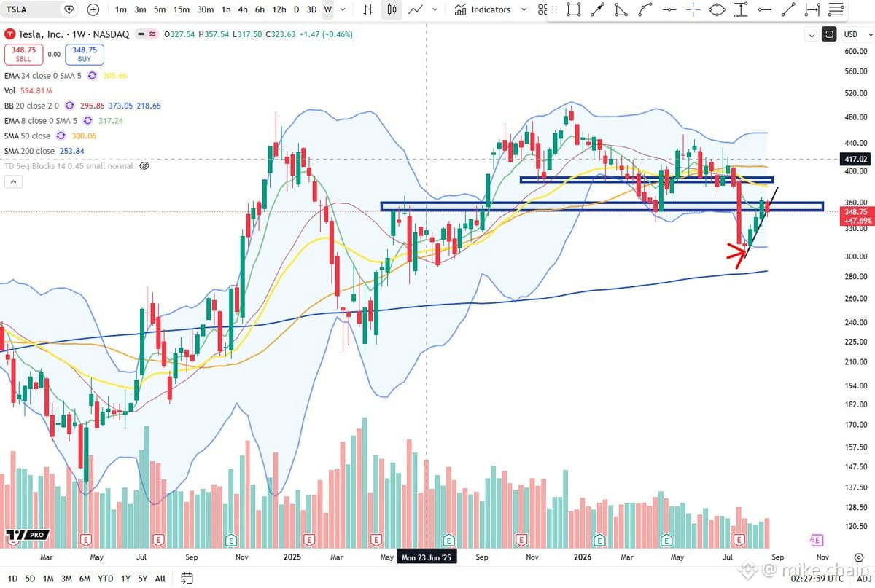Select the Date Range measure tool

tap(812, 9)
